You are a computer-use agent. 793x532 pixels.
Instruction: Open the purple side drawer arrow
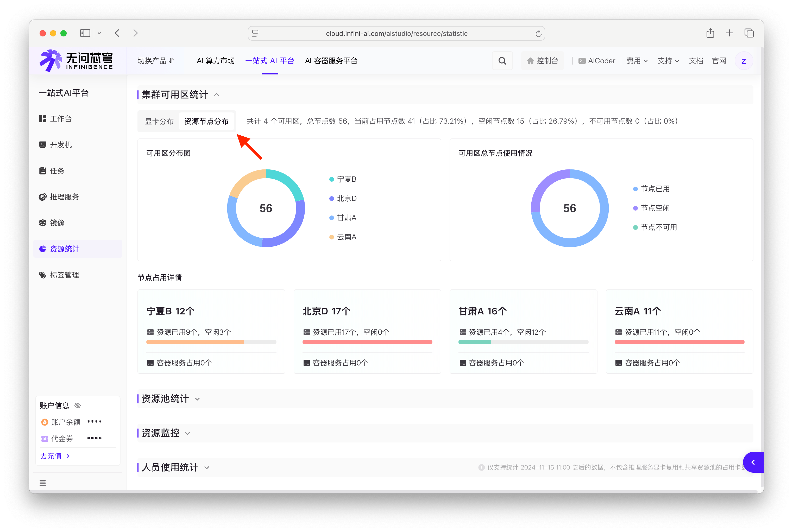(753, 462)
